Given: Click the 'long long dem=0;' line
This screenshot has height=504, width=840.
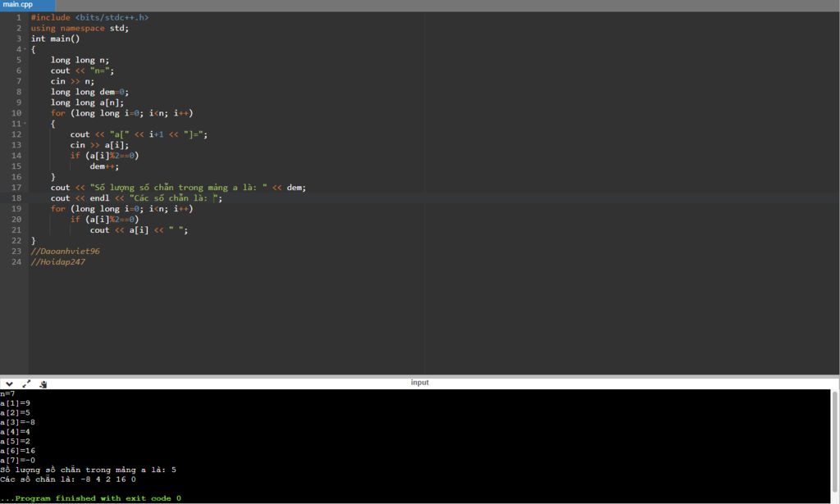Looking at the screenshot, I should pyautogui.click(x=89, y=92).
